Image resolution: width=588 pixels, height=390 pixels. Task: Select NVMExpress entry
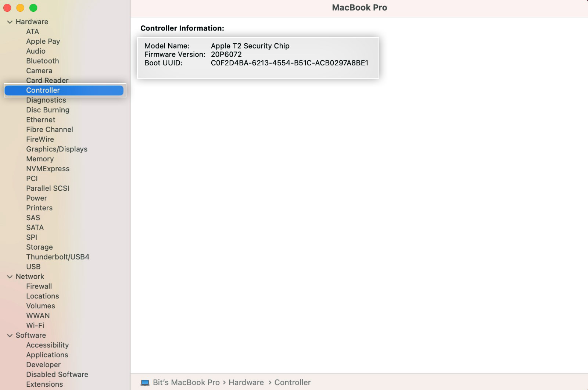tap(48, 169)
